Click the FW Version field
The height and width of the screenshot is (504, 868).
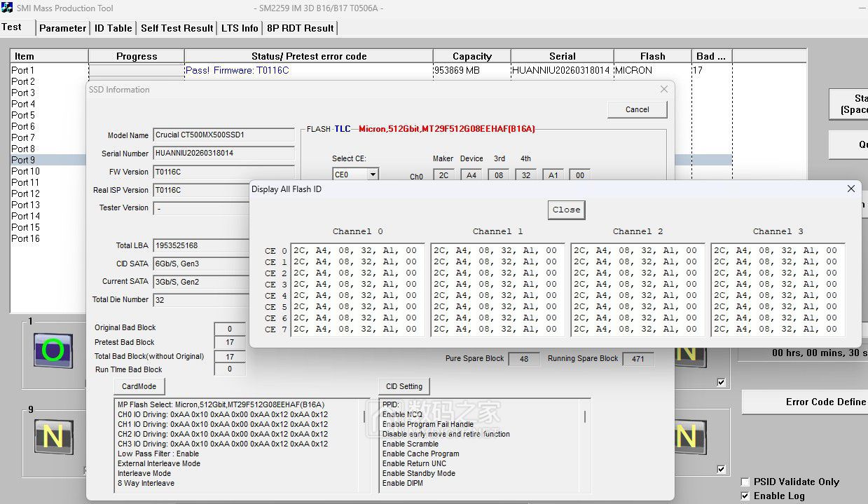point(223,172)
